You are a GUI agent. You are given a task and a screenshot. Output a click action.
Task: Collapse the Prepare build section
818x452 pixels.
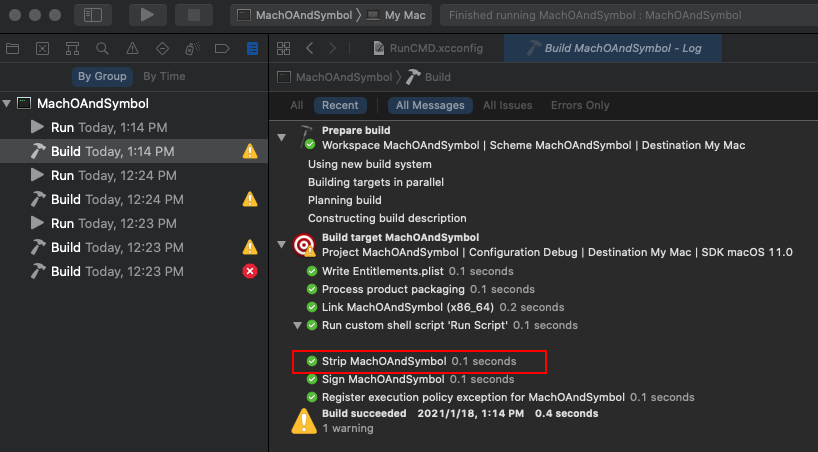tap(282, 138)
